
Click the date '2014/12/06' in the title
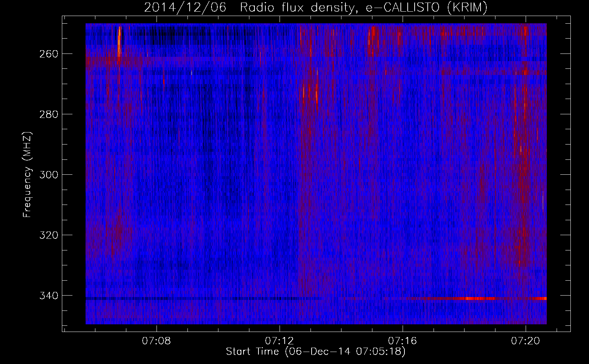tap(186, 8)
